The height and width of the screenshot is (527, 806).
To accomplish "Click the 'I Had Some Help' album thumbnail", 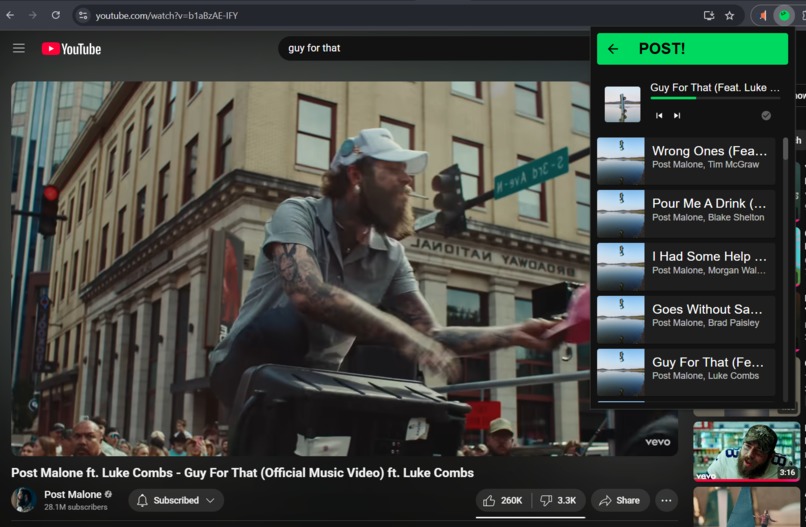I will click(x=620, y=266).
